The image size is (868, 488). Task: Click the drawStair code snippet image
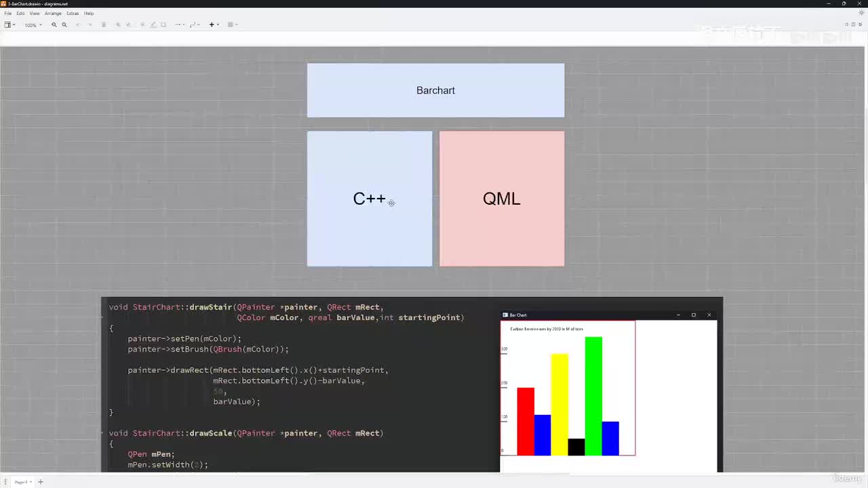coord(300,385)
